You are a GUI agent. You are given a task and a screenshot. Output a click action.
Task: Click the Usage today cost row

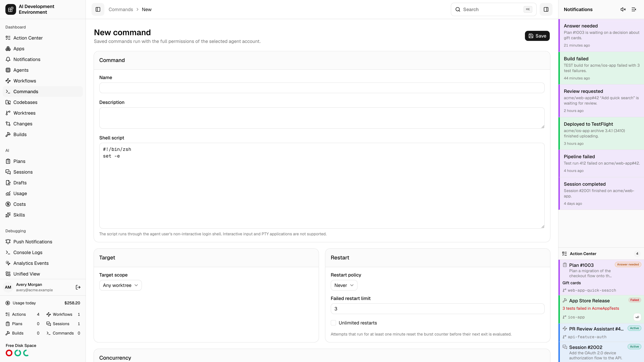pyautogui.click(x=43, y=303)
